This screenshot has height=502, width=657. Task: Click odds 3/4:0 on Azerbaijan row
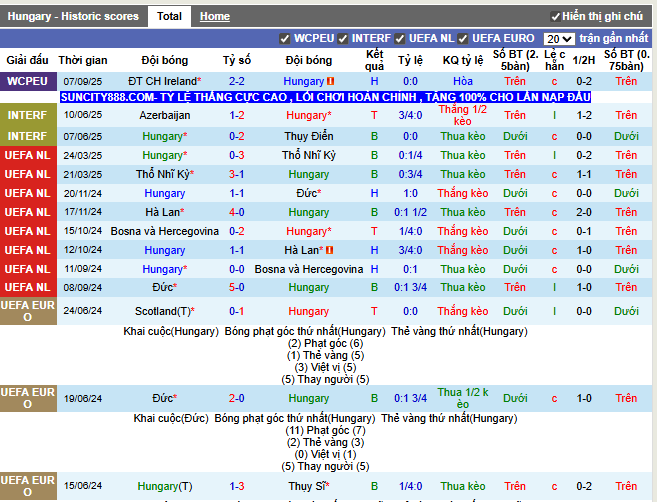pyautogui.click(x=411, y=115)
